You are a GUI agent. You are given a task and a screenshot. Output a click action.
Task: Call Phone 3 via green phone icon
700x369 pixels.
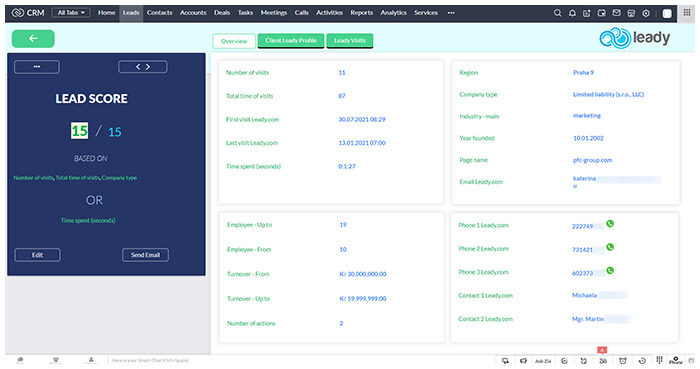point(610,270)
